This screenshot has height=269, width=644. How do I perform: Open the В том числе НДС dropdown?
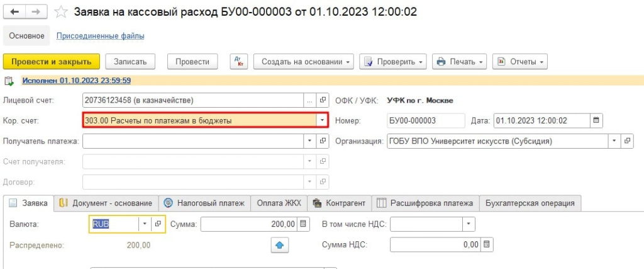[x=469, y=224]
